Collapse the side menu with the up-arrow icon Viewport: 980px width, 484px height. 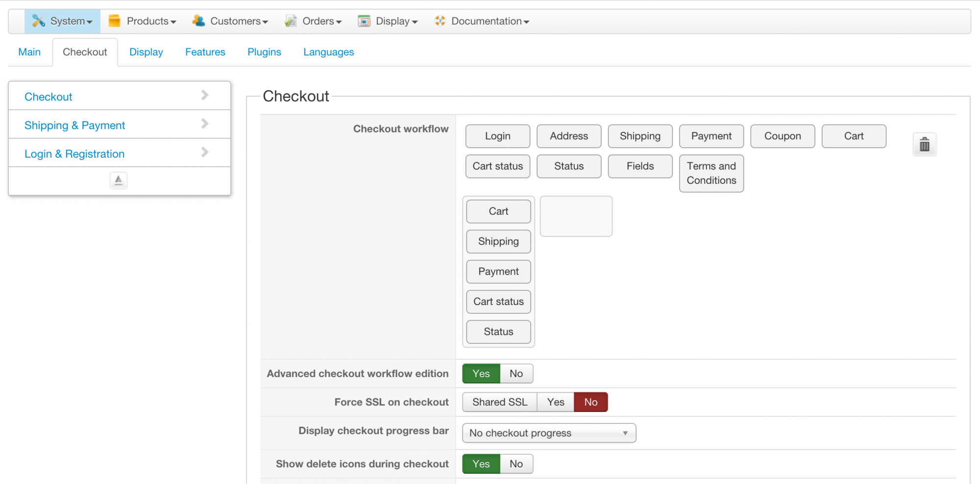coord(118,180)
